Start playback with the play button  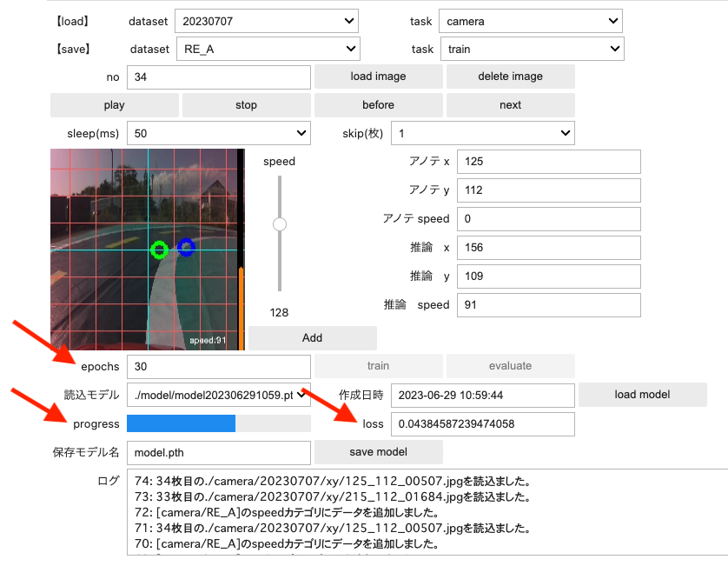coord(114,105)
